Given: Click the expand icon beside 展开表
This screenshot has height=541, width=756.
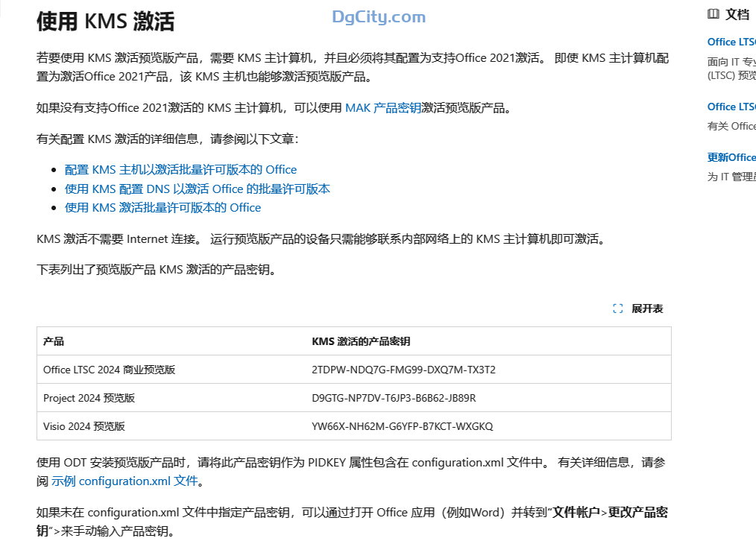Looking at the screenshot, I should (x=617, y=309).
